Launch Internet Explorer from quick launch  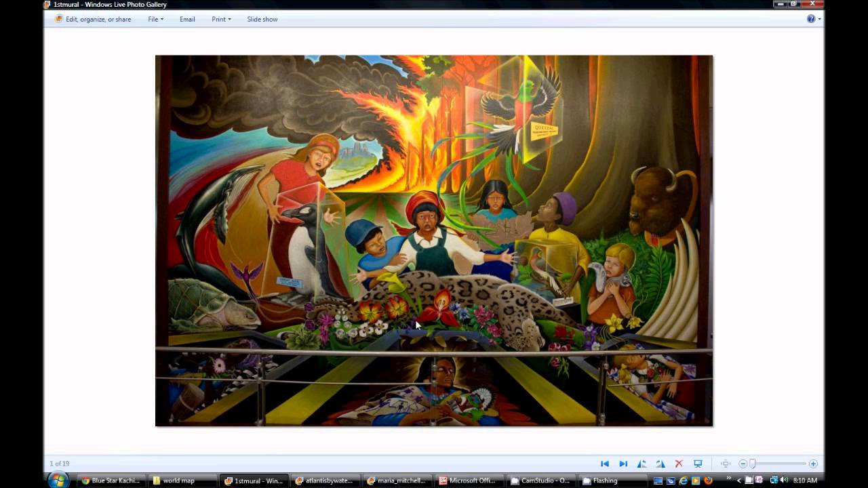coord(683,481)
